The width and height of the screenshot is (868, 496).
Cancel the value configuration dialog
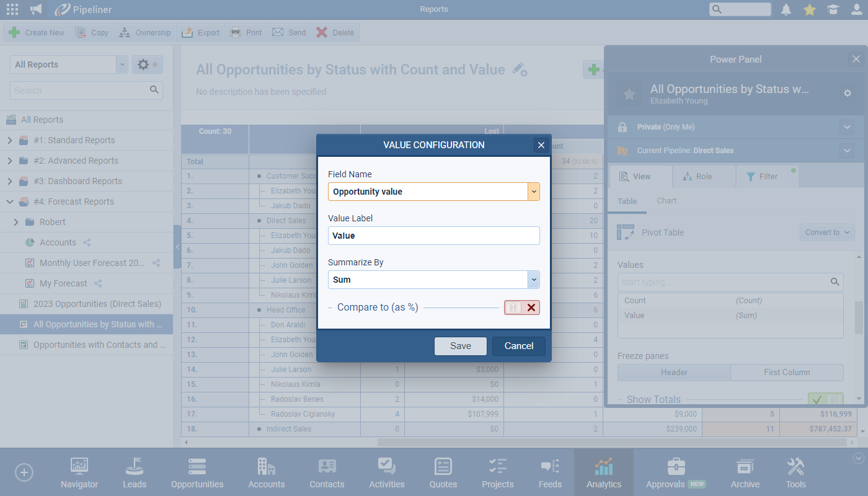(x=518, y=346)
